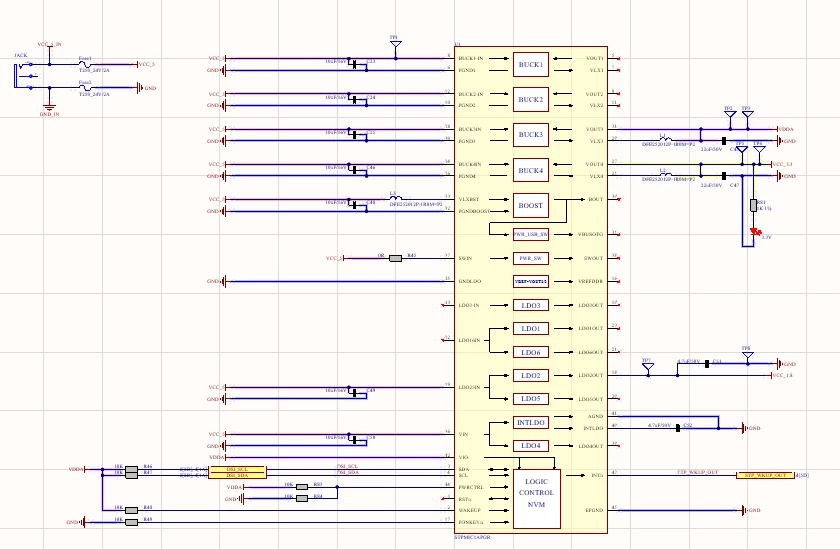Select the LOGIC CONTROL NVM block
The image size is (840, 549).
pos(536,499)
